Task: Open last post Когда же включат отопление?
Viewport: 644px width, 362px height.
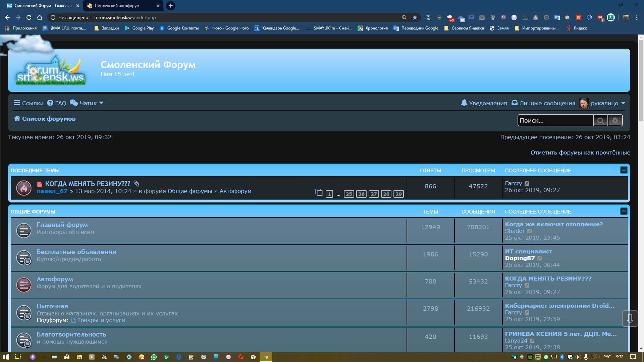Action: (x=554, y=225)
